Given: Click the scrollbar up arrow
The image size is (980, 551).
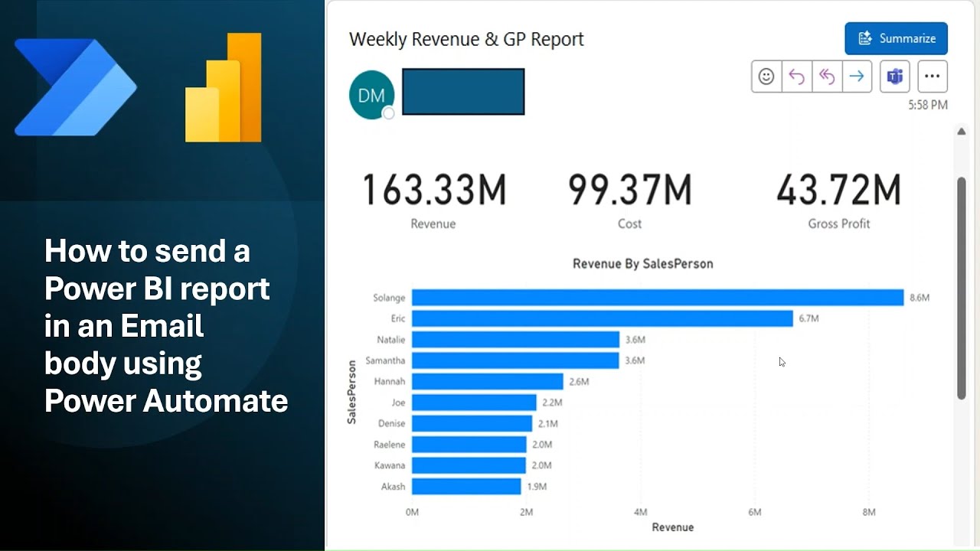Looking at the screenshot, I should point(962,132).
